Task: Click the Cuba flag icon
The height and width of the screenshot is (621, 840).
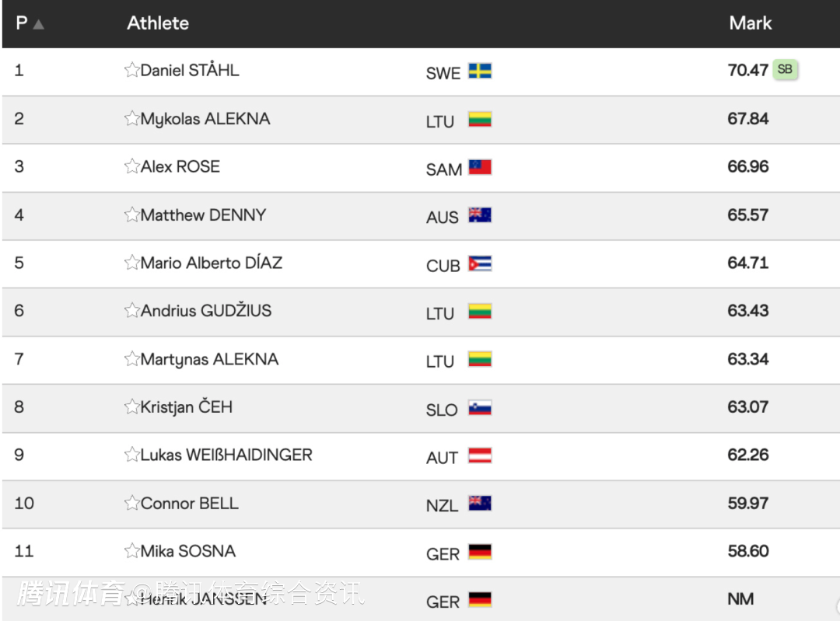Action: point(480,264)
